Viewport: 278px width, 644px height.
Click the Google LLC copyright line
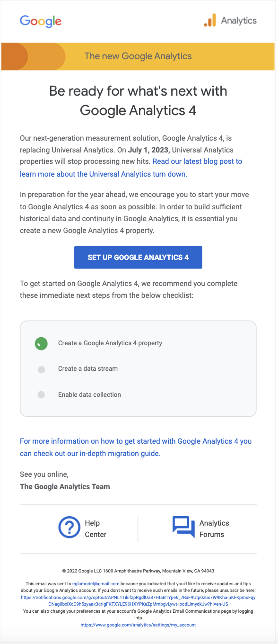[138, 571]
